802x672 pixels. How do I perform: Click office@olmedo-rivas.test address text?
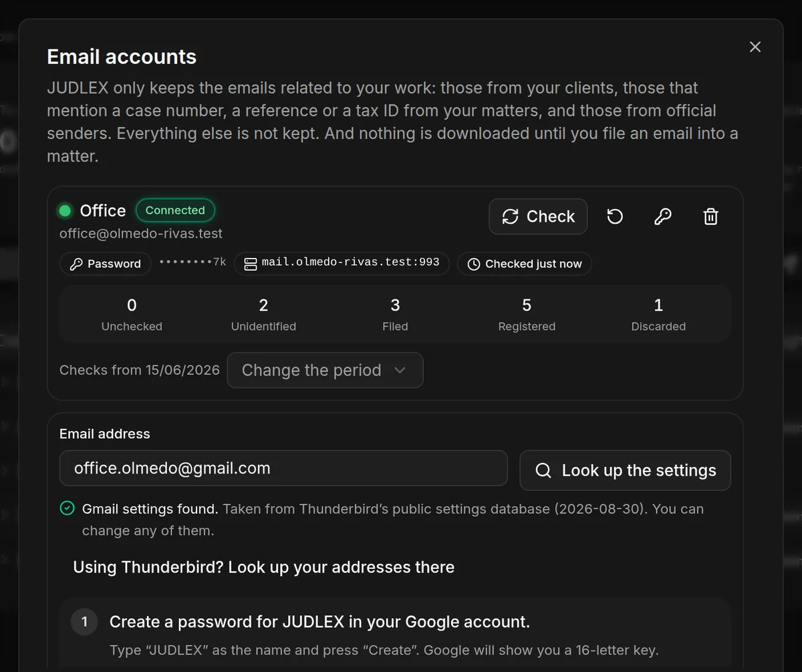click(141, 234)
